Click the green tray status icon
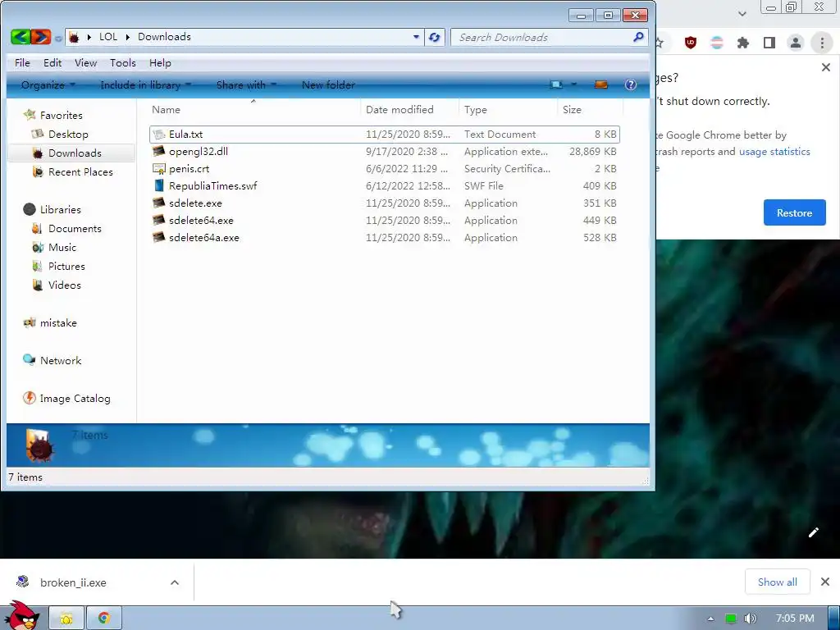840x630 pixels. [x=730, y=619]
